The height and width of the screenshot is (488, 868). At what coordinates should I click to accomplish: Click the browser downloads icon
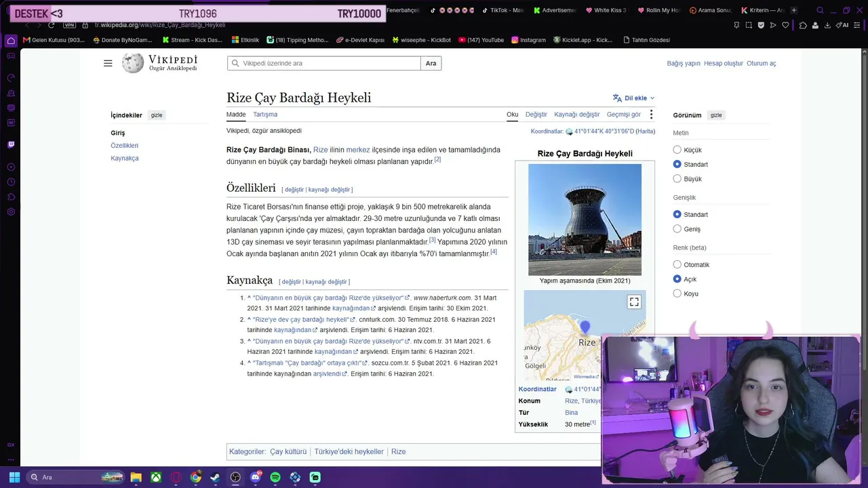tap(827, 25)
